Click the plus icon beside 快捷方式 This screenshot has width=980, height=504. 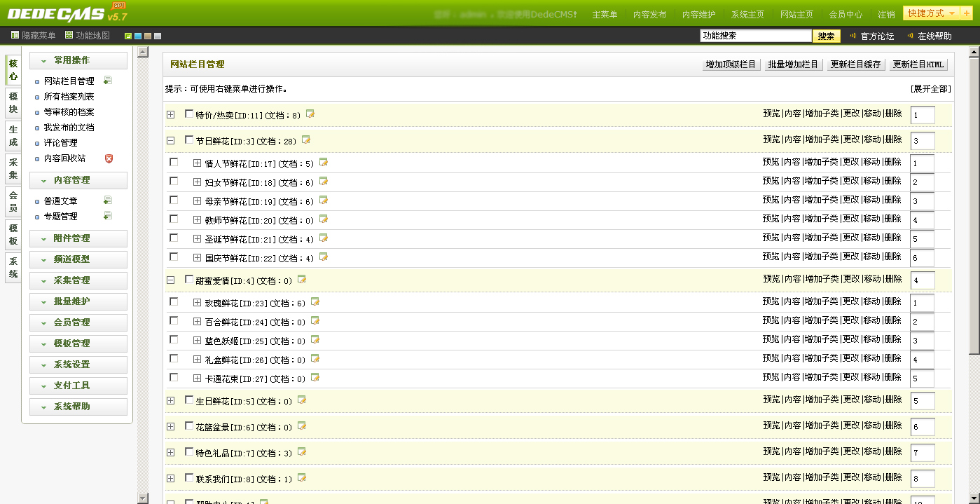(x=967, y=13)
